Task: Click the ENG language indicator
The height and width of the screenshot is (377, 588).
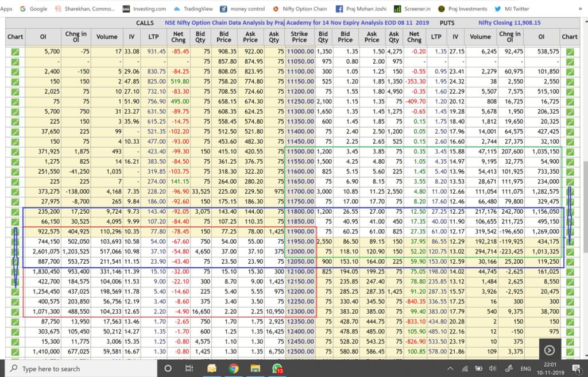Action: (525, 368)
